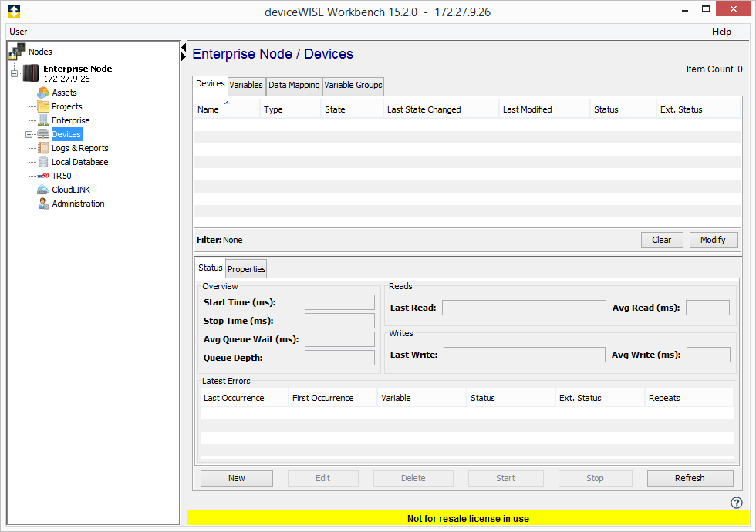
Task: Click the Avg Write (ms) field
Action: pos(708,355)
